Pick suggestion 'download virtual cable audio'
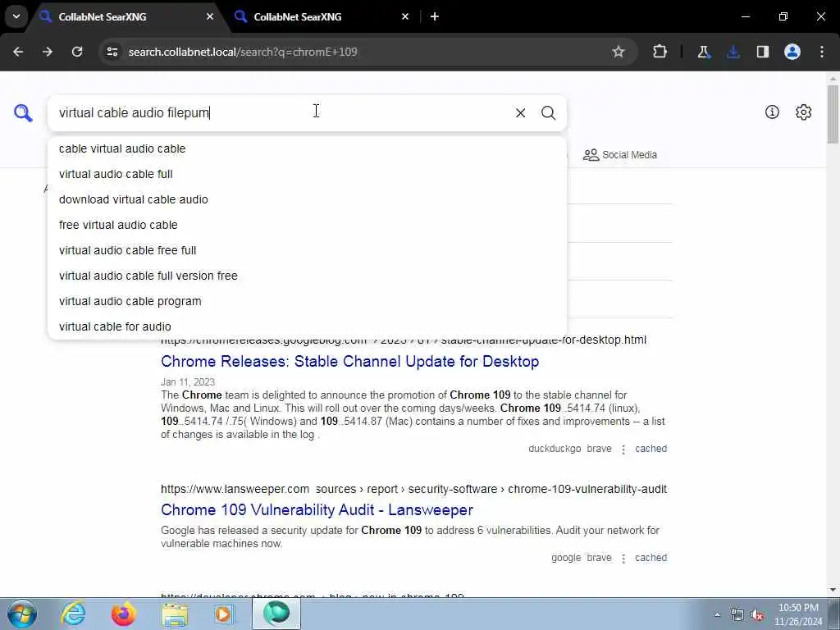Screen dimensions: 840x630 coord(307,199)
